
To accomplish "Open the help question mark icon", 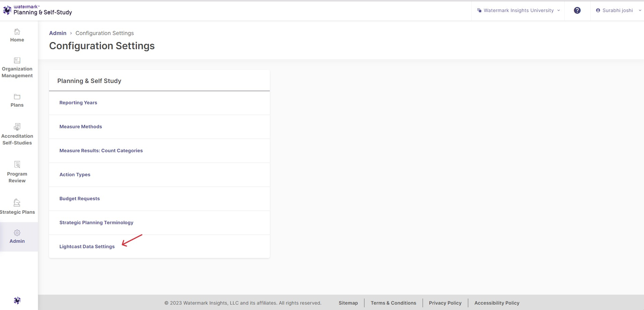I will 577,10.
